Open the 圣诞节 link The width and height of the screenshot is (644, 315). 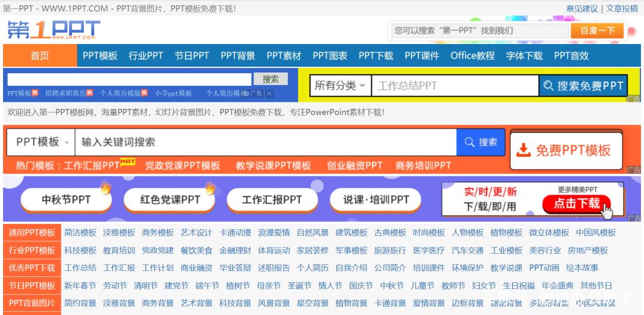tap(299, 285)
